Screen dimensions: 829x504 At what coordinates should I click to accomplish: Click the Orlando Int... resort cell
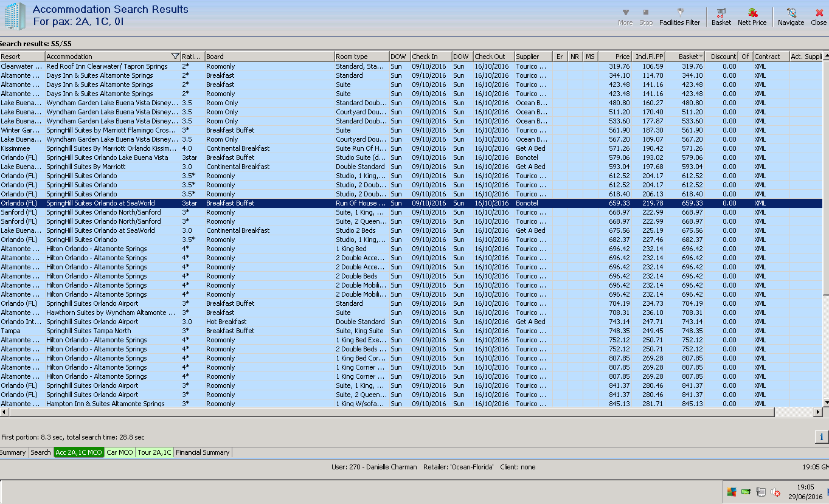tap(21, 322)
